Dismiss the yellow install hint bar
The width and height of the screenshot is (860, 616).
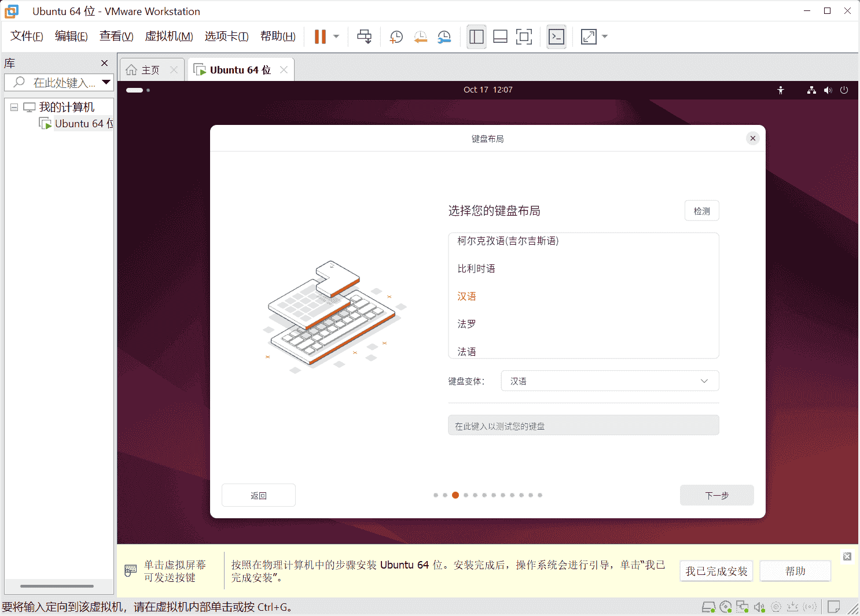pyautogui.click(x=847, y=556)
